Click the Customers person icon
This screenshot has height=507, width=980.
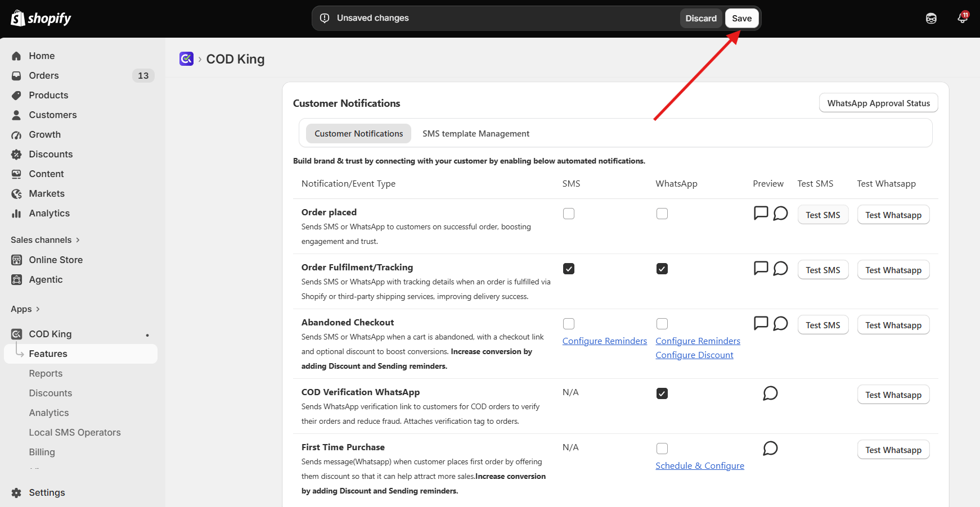[17, 115]
